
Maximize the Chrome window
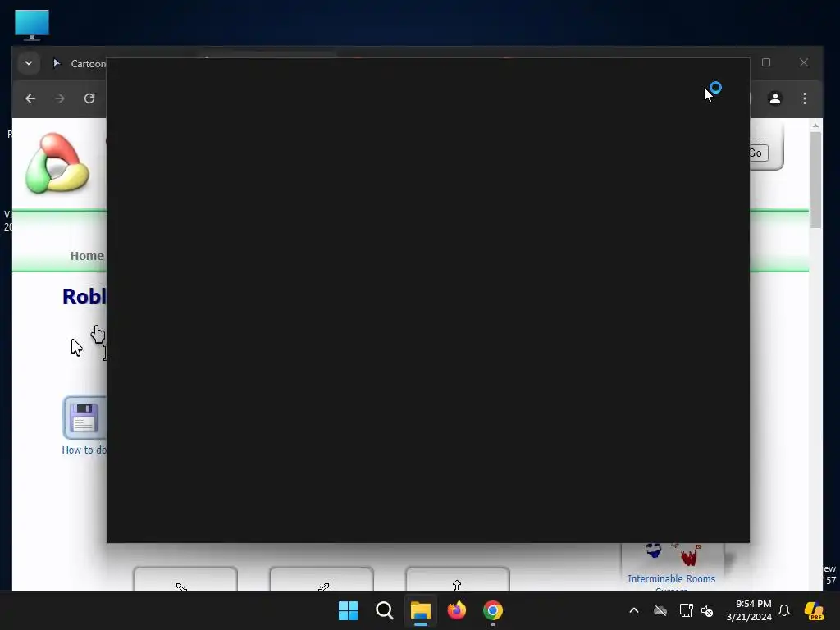pos(766,62)
